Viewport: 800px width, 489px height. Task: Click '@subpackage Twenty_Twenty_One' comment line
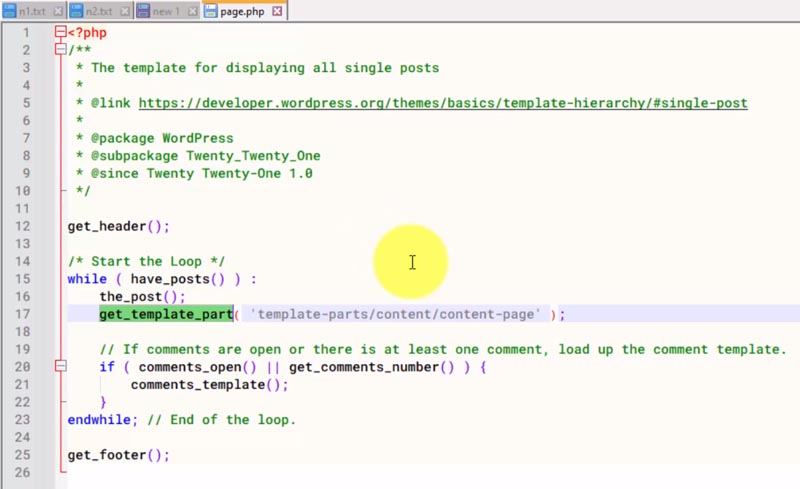point(198,156)
